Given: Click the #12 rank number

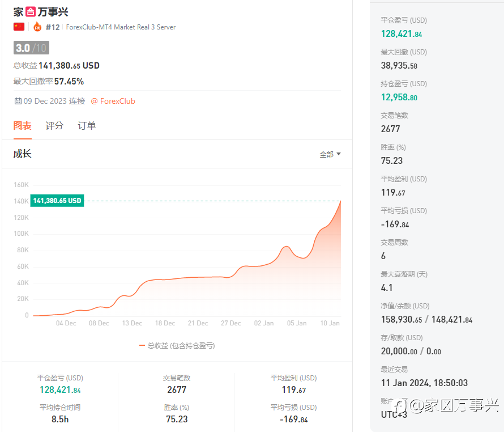Looking at the screenshot, I should tap(53, 27).
